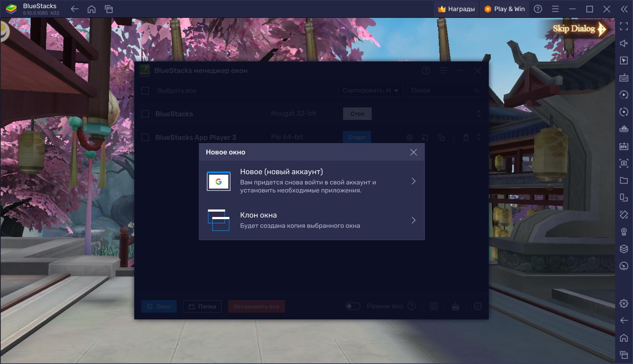Toggle cursor lock icon in sidebar
The width and height of the screenshot is (633, 364).
[624, 60]
